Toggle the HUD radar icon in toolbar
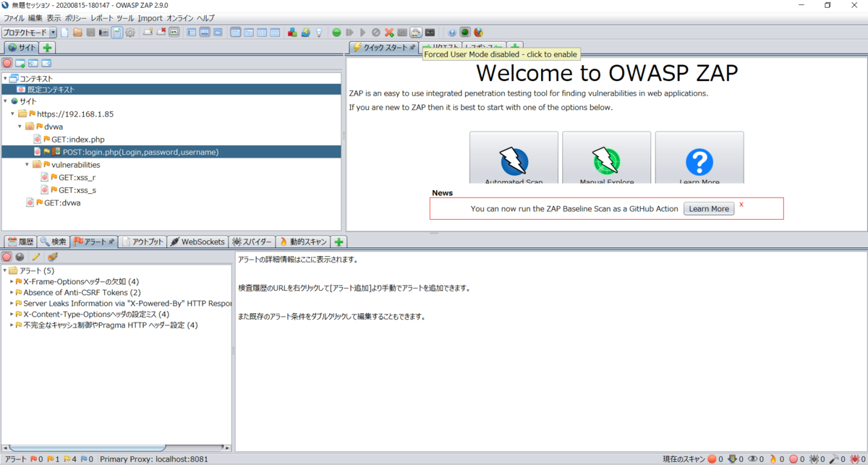 (465, 33)
